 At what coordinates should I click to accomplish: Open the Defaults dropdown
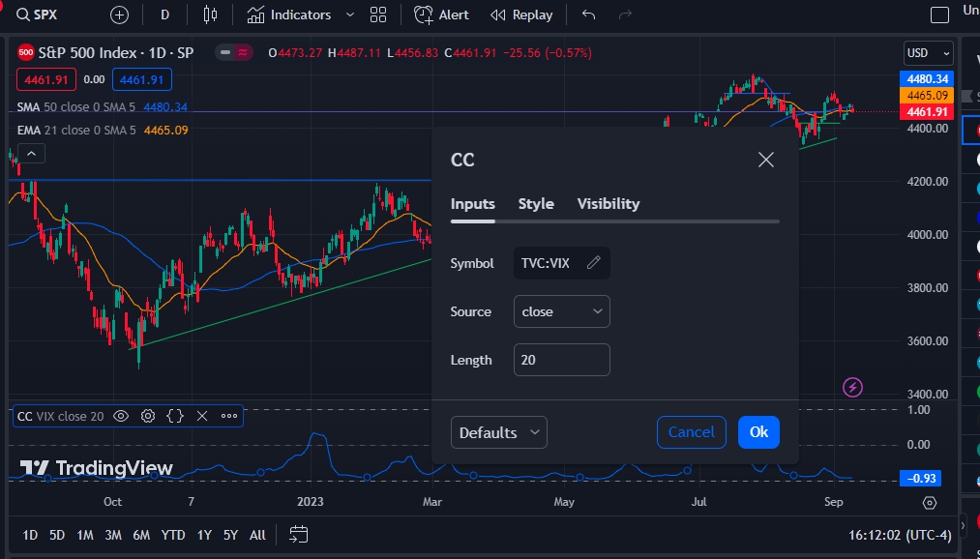(499, 432)
